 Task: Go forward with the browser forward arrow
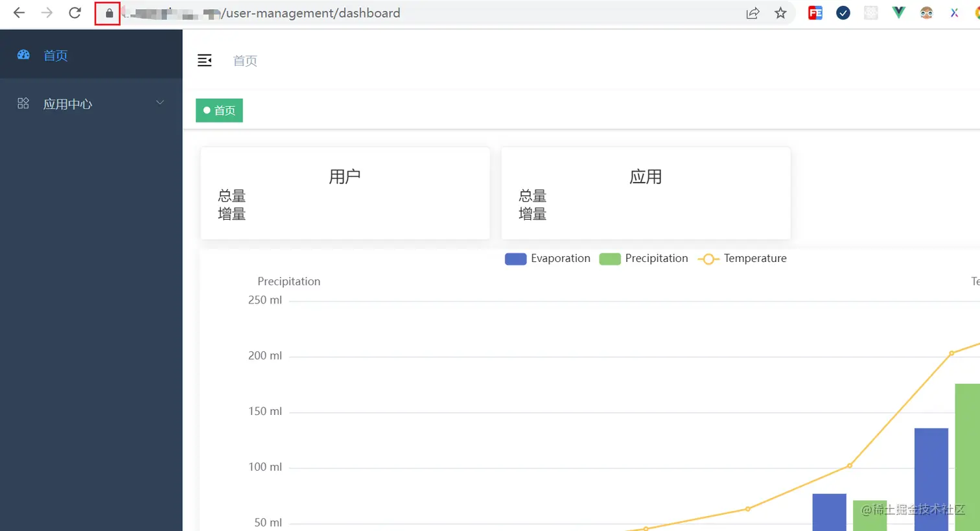point(47,13)
